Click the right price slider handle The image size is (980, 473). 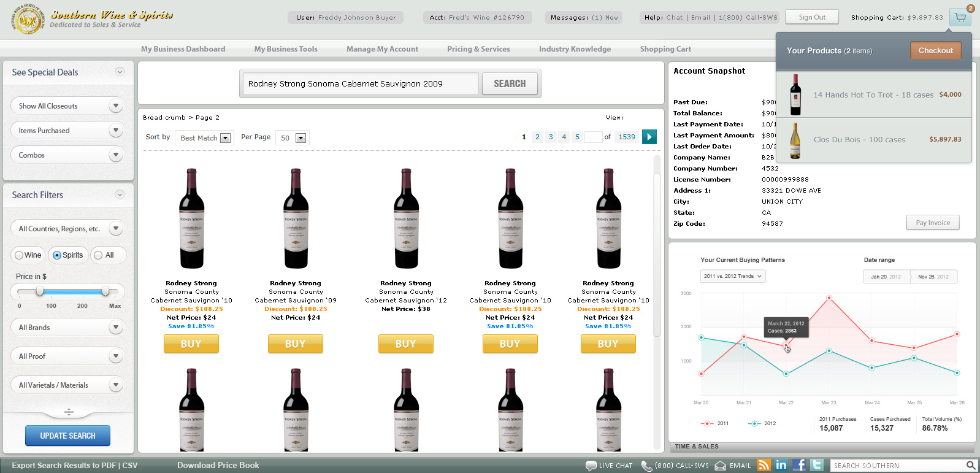pyautogui.click(x=105, y=291)
